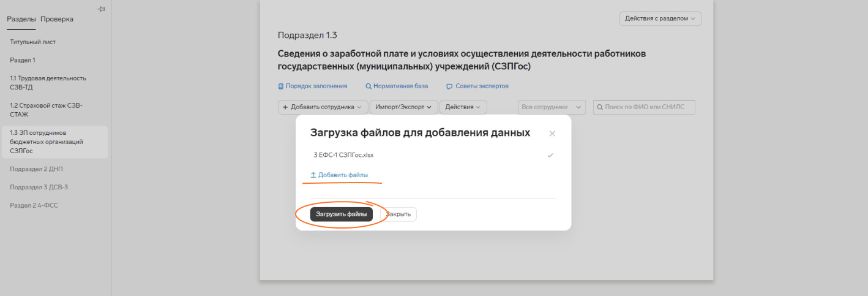Click the Подраздел 1.3 heading
The width and height of the screenshot is (868, 296).
(x=307, y=35)
